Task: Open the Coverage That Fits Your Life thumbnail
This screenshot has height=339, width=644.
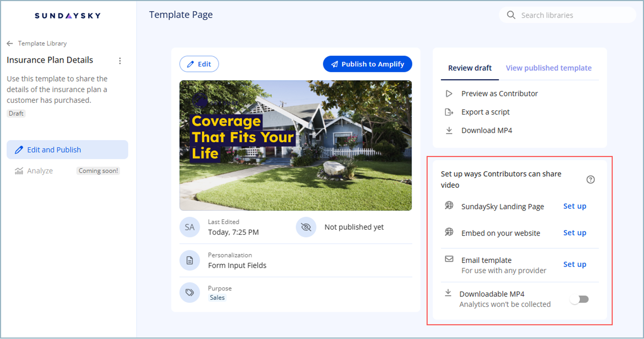Action: [x=295, y=146]
